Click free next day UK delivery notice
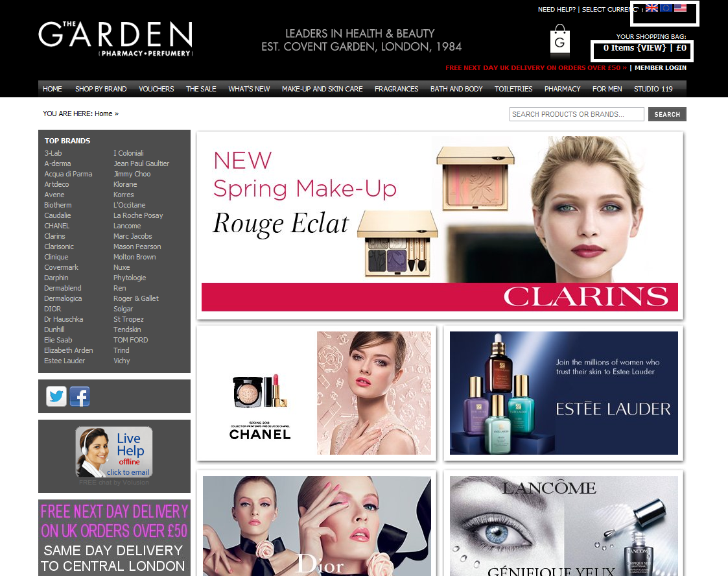The width and height of the screenshot is (728, 576). tap(535, 68)
